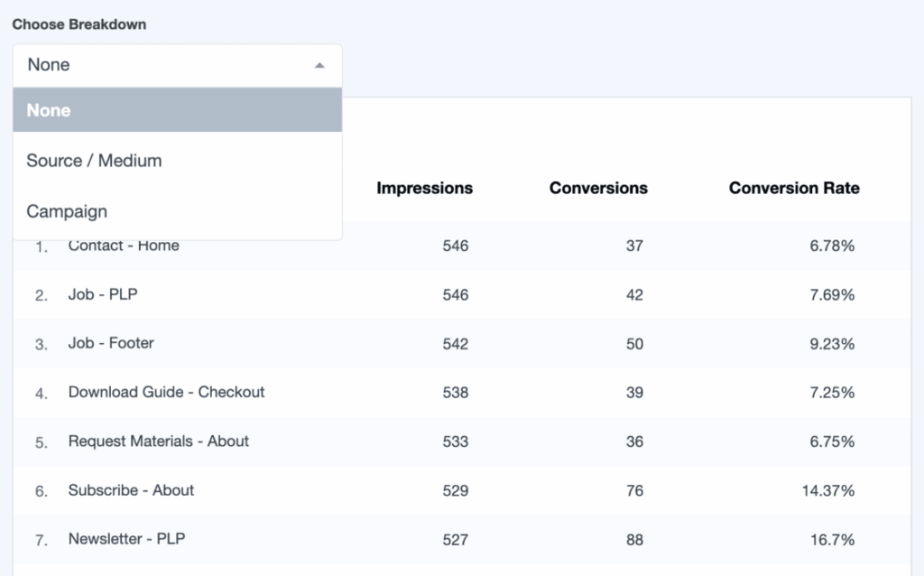Click Download Guide - Checkout row
Screen dimensions: 924x576
pos(166,392)
